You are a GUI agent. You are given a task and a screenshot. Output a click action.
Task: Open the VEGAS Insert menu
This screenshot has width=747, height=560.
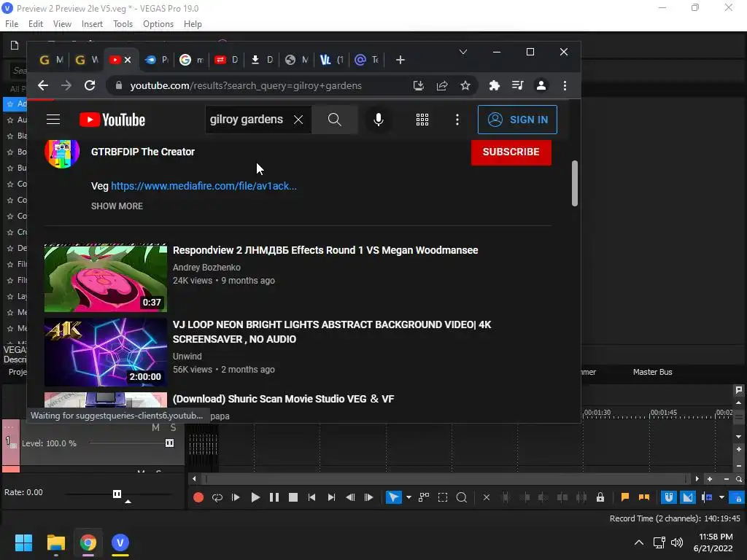click(92, 24)
